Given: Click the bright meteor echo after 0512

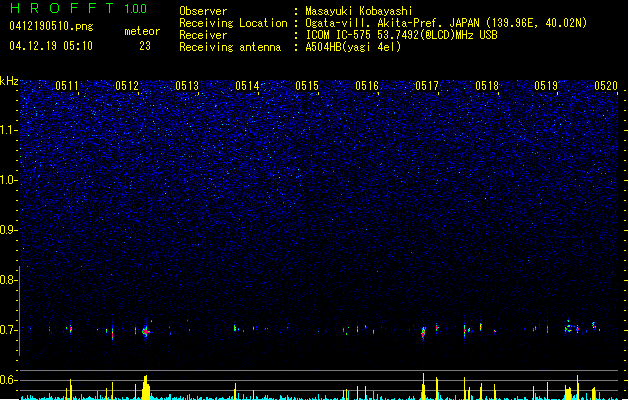Looking at the screenshot, I should [x=146, y=332].
